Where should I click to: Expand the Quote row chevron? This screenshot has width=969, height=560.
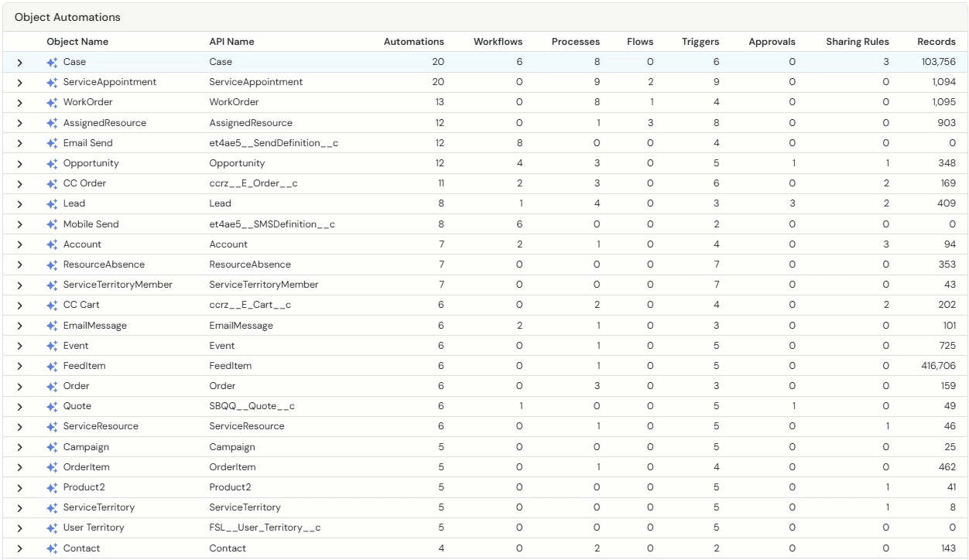point(19,406)
